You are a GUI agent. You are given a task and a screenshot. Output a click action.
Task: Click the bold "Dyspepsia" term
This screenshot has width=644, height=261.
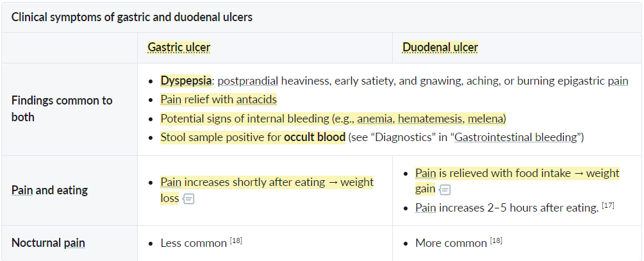click(186, 81)
